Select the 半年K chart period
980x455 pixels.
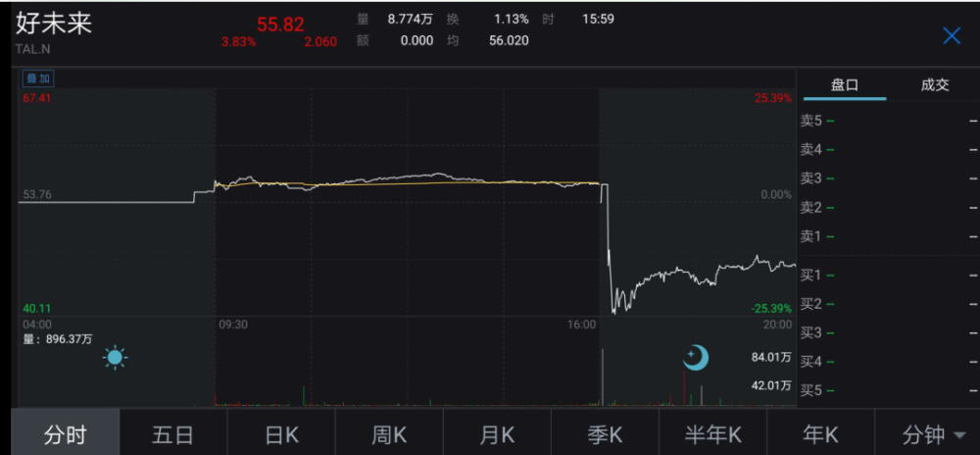pyautogui.click(x=712, y=434)
